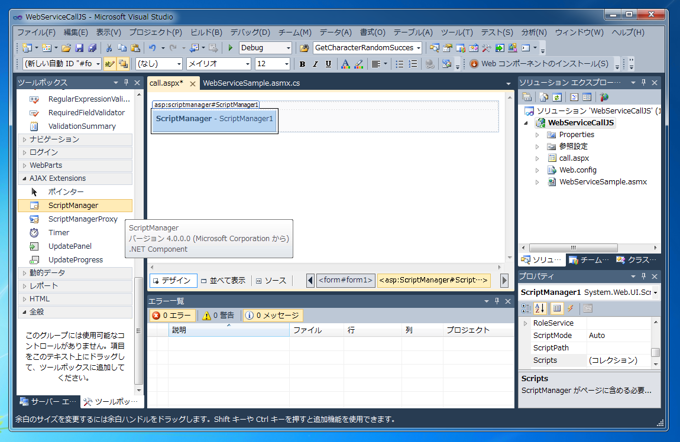Image resolution: width=680 pixels, height=442 pixels.
Task: Open the 新しい自動 ID target rule dropdown
Action: click(62, 64)
